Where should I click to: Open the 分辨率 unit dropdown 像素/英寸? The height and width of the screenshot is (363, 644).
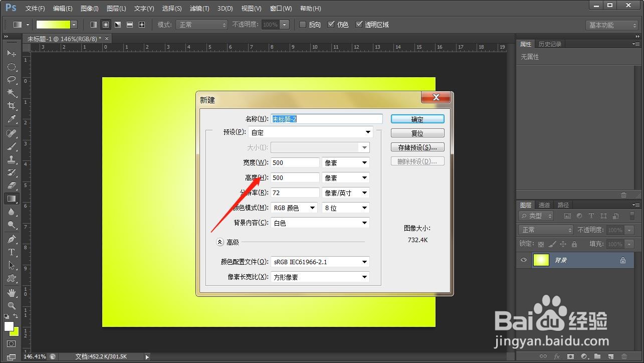click(346, 193)
